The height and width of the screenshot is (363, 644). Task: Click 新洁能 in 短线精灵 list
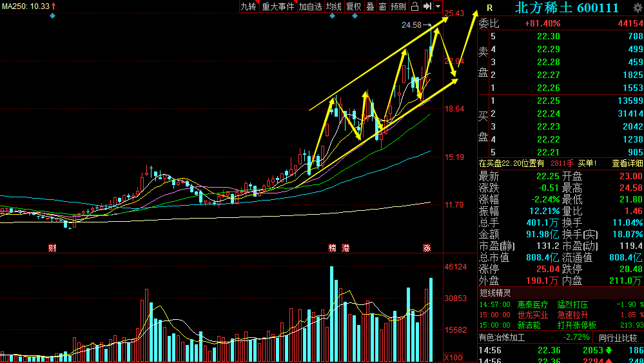coord(529,325)
